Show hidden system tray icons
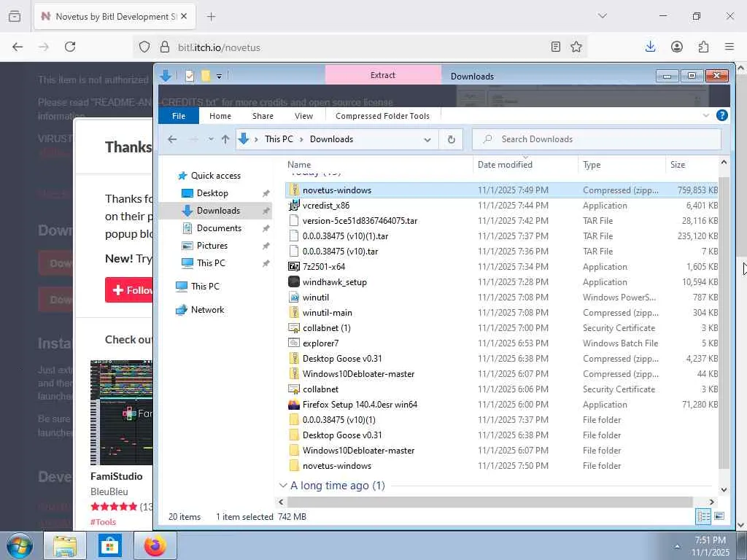The image size is (747, 560). pos(677,546)
